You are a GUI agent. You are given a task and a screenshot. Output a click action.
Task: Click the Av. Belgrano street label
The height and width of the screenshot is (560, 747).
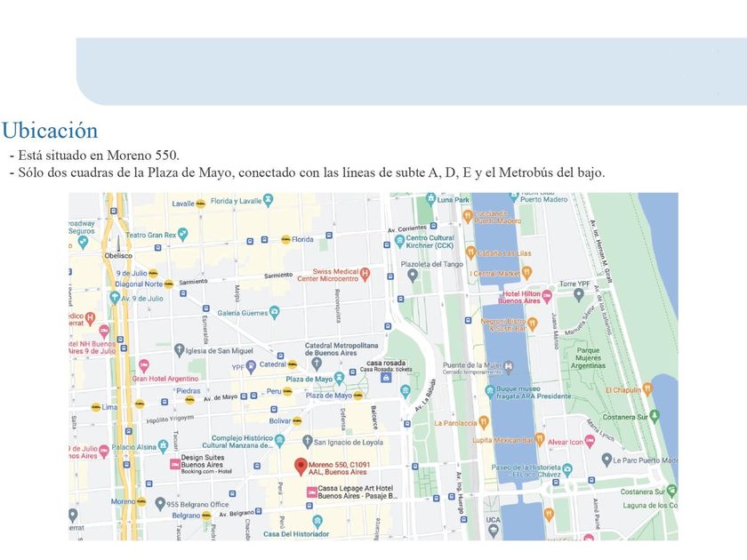tap(237, 514)
